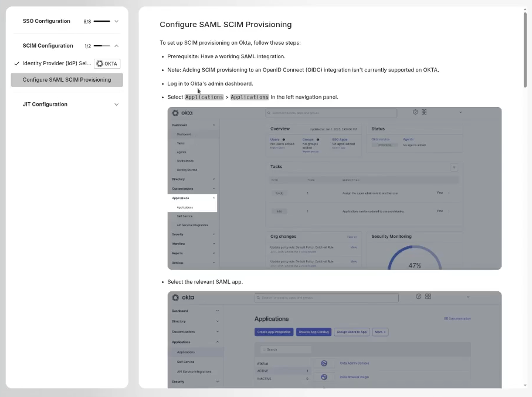
Task: Collapse the SCIM Configuration section chevron
Action: point(116,46)
